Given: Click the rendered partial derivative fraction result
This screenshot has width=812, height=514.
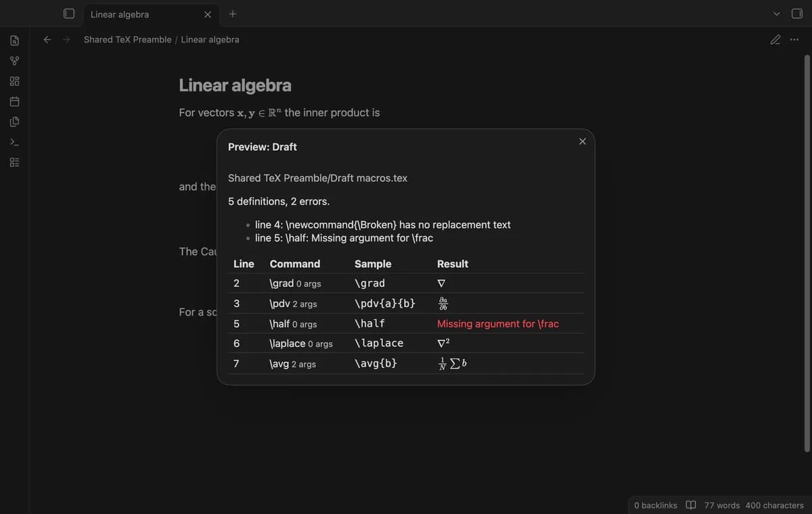Looking at the screenshot, I should (x=443, y=304).
